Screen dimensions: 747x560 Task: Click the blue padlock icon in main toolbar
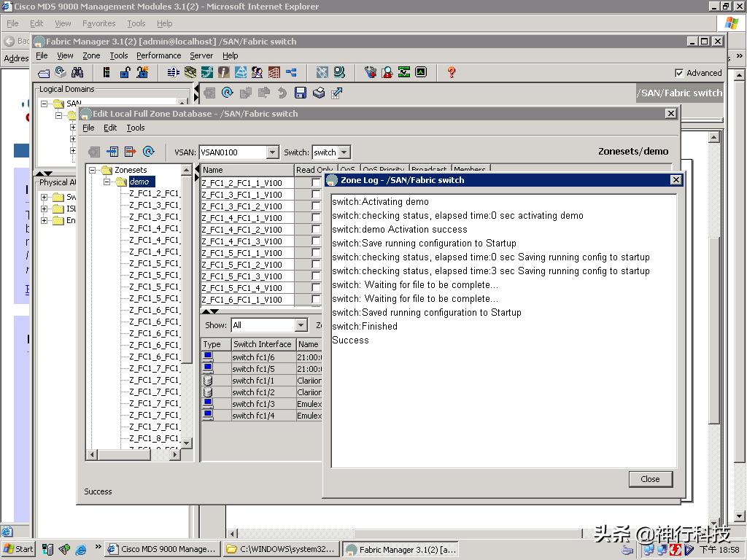point(125,72)
